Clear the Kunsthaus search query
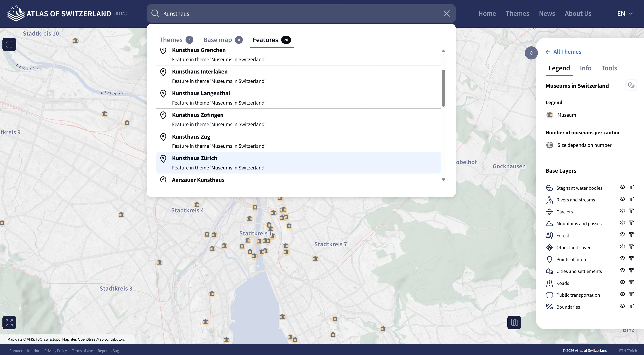The width and height of the screenshot is (644, 355). [447, 13]
